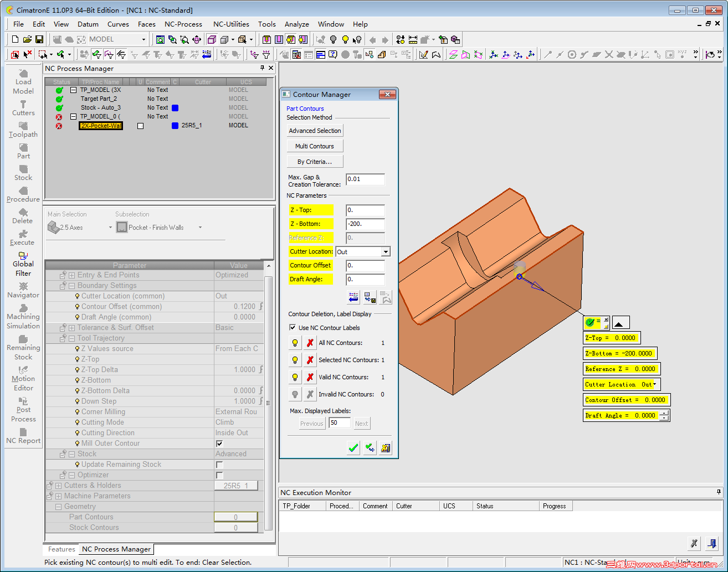Click Multi Contours button

click(x=315, y=146)
